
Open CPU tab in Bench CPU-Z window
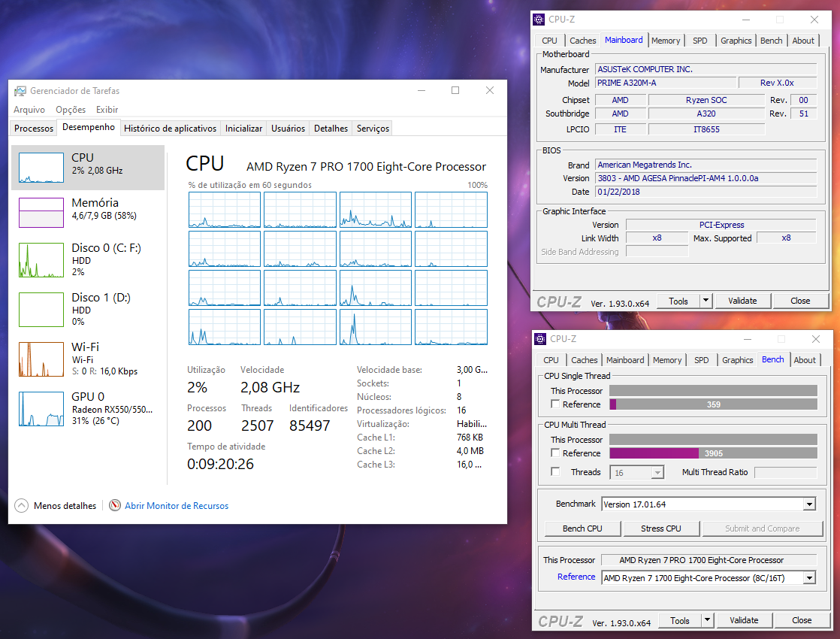point(551,360)
